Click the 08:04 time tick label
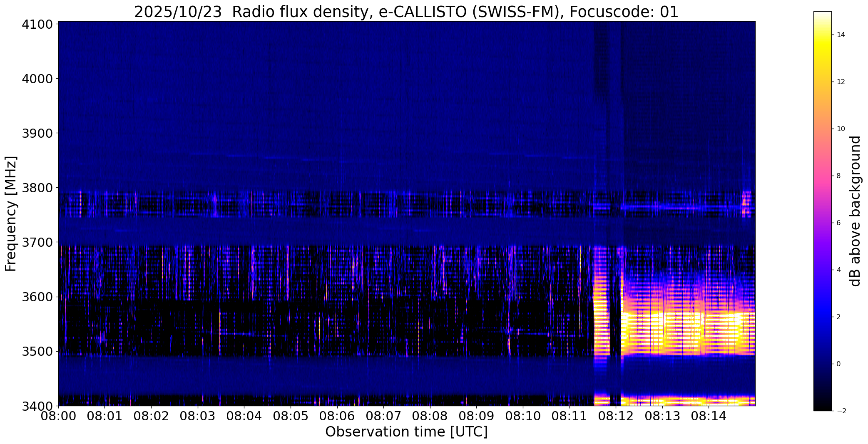 (244, 416)
